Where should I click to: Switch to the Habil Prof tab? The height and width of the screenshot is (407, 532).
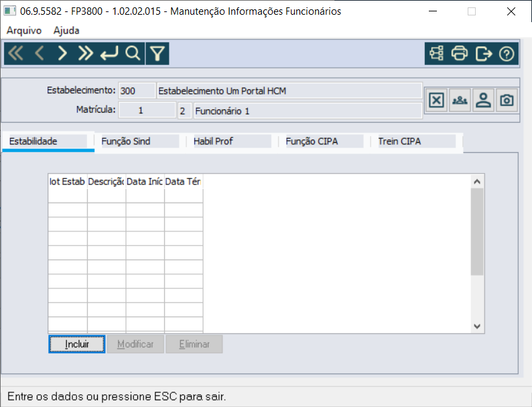click(232, 141)
